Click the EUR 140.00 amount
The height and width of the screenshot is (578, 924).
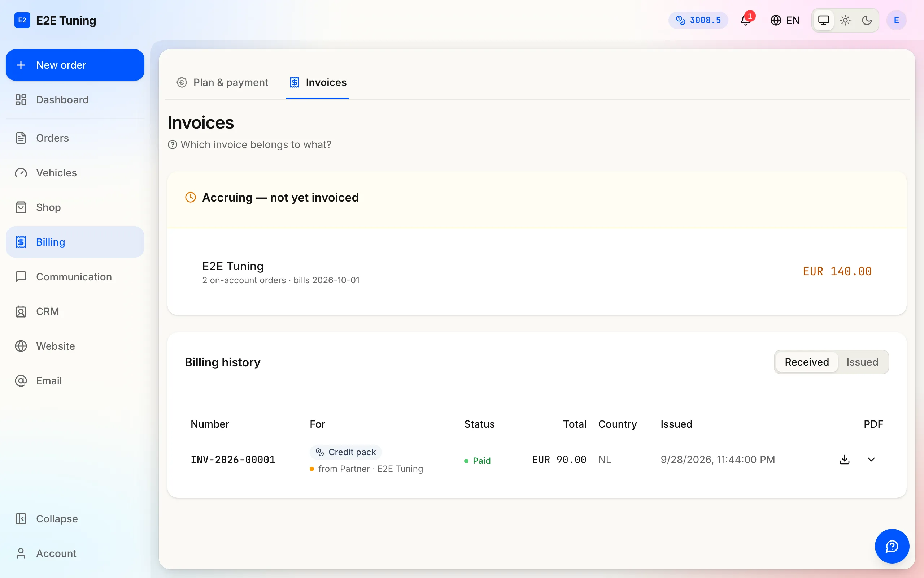pyautogui.click(x=837, y=271)
